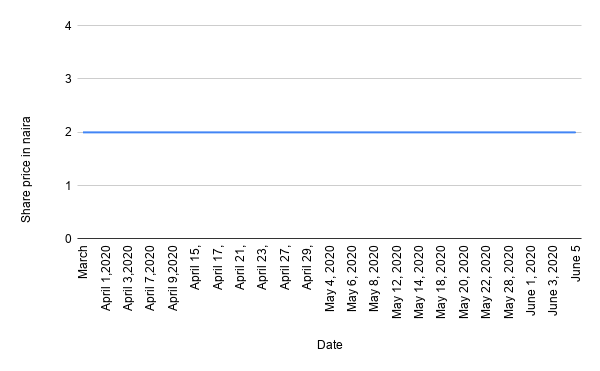The height and width of the screenshot is (371, 600).
Task: Select the 'April 15,' date label
Action: point(195,268)
